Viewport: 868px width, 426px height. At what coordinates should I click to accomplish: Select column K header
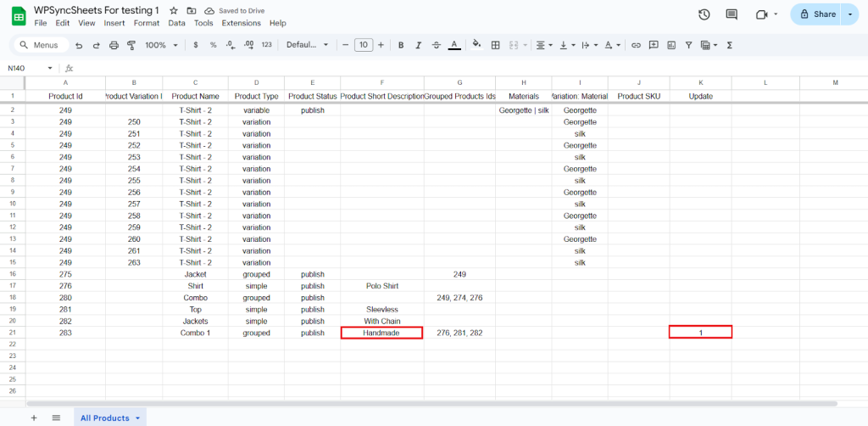pos(701,82)
